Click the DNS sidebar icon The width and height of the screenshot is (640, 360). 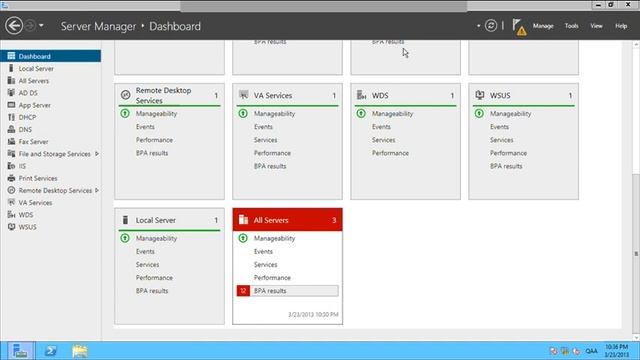pyautogui.click(x=11, y=129)
